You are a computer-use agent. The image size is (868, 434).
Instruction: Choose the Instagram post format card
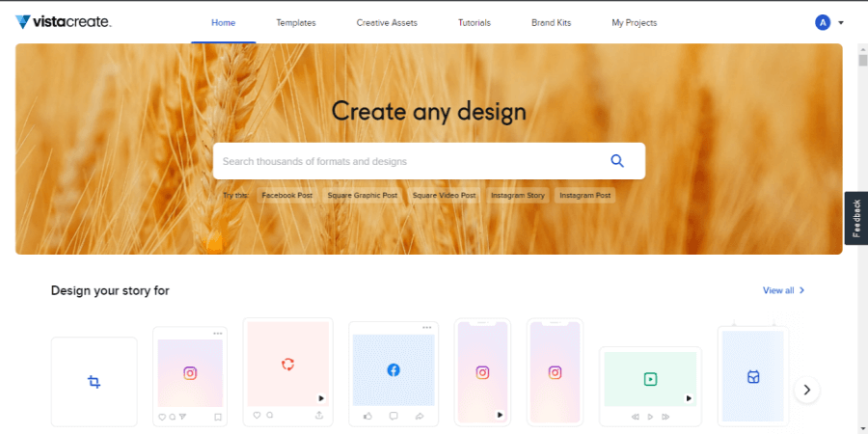190,376
